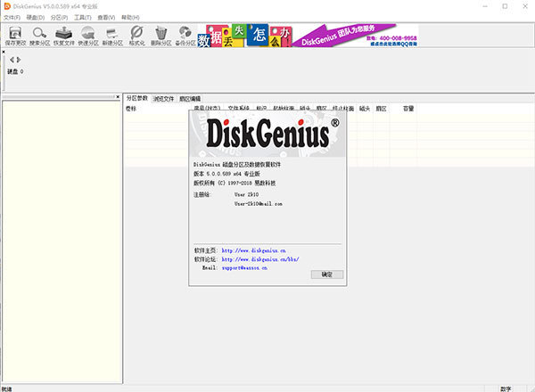
Task: Open the File (文件) menu
Action: [x=12, y=18]
